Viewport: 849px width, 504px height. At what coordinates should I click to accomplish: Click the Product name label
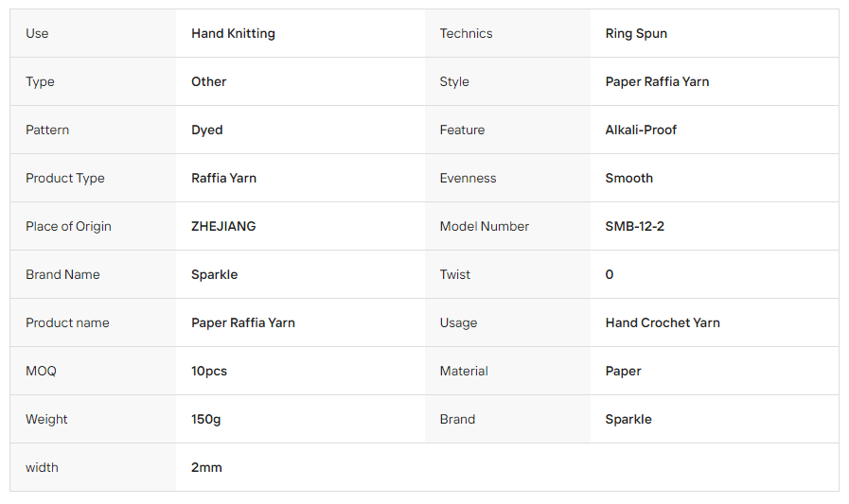click(67, 322)
